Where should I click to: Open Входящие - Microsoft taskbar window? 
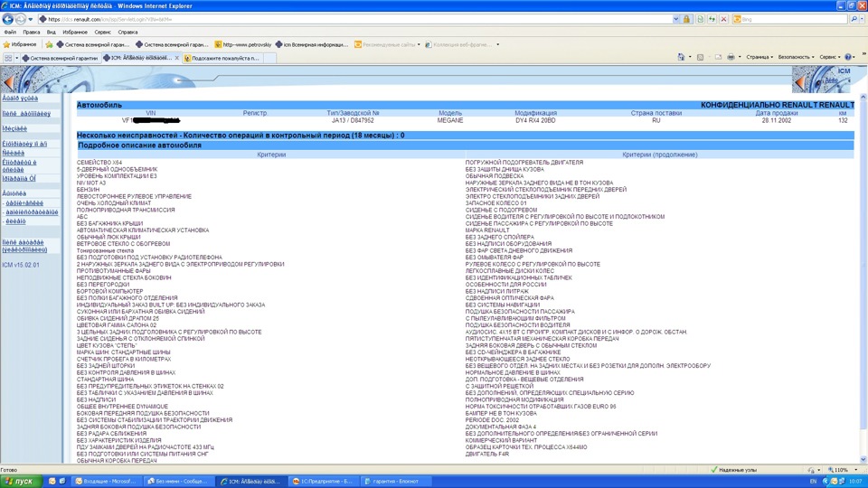point(106,482)
